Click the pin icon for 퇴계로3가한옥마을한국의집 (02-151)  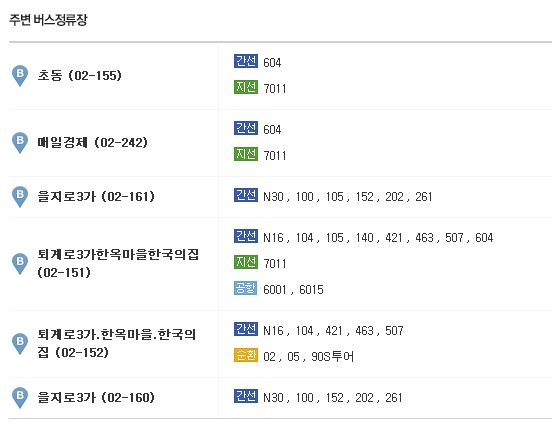click(20, 263)
